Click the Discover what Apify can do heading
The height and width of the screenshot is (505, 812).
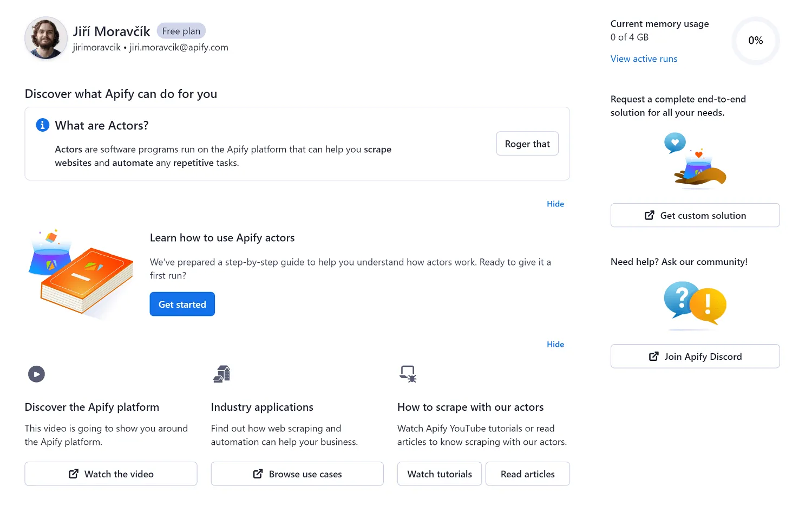(121, 94)
